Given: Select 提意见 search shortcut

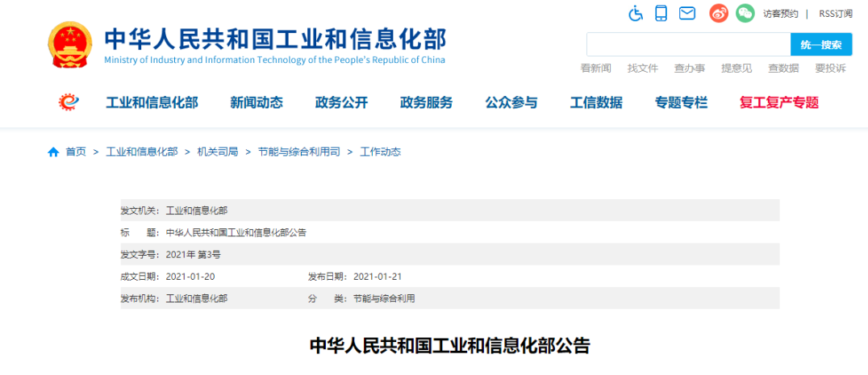Looking at the screenshot, I should tap(737, 69).
